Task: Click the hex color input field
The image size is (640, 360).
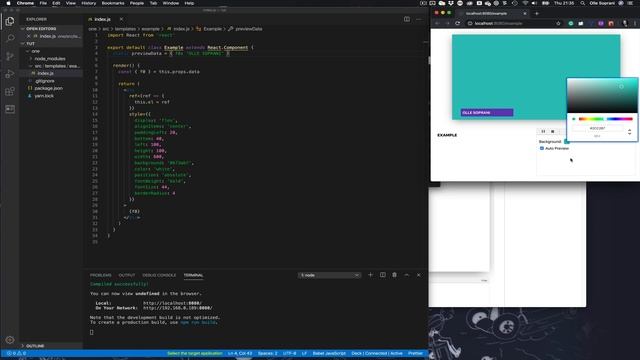Action: pyautogui.click(x=598, y=128)
